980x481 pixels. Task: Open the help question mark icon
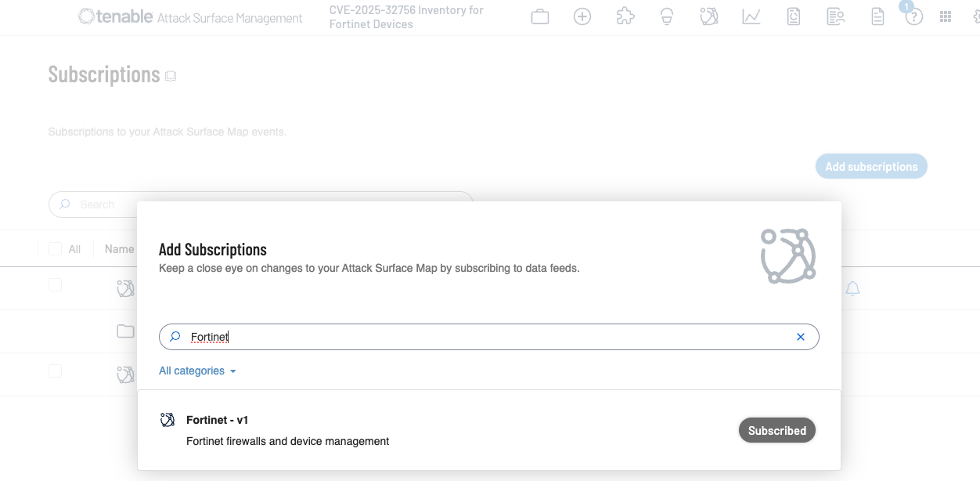[913, 17]
